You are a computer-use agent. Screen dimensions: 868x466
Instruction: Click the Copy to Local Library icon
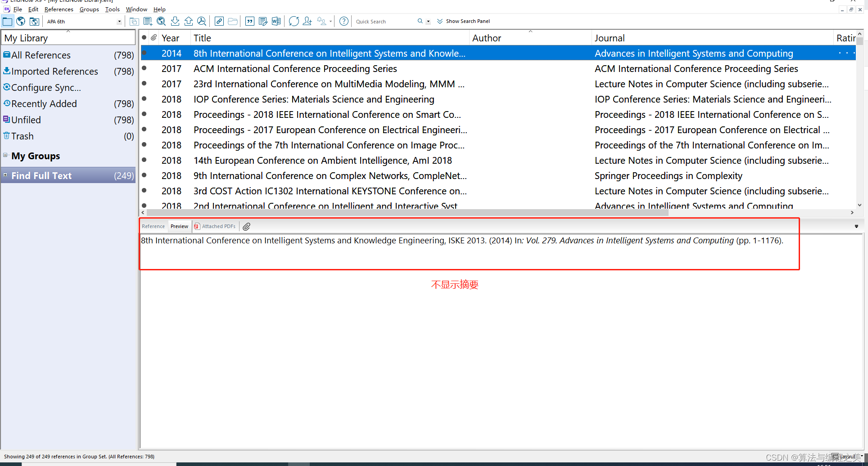click(x=134, y=21)
